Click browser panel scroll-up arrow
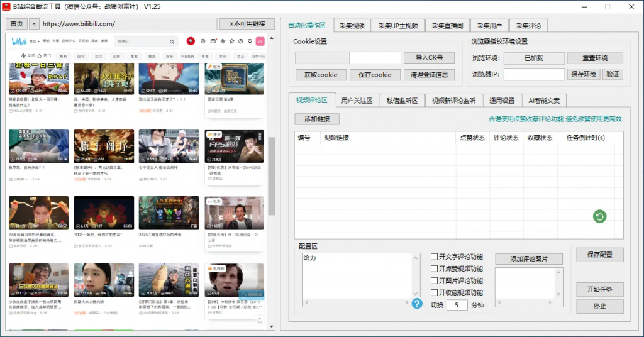Image resolution: width=644 pixels, height=337 pixels. 272,38
